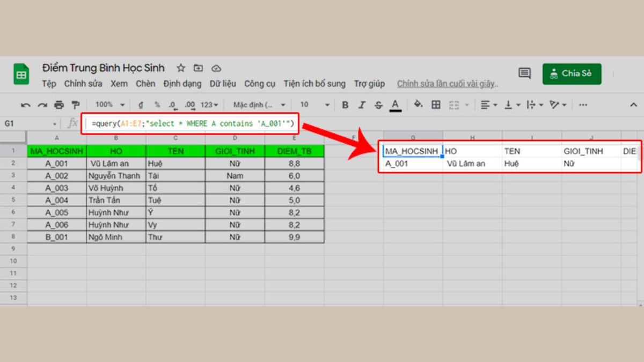Open the zoom level dropdown at 100%
Viewport: 644px width, 362px height.
click(x=107, y=105)
